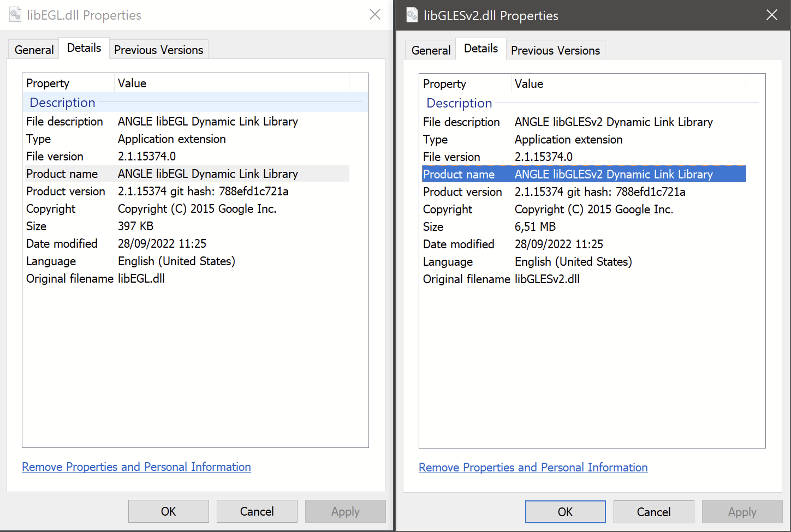Switch to General tab in libEGL.dll Properties

pyautogui.click(x=34, y=50)
